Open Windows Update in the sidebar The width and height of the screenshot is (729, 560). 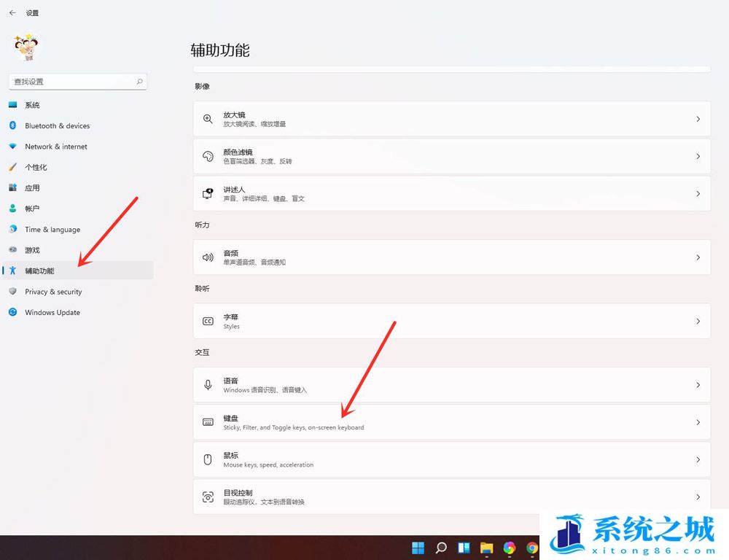[x=52, y=312]
